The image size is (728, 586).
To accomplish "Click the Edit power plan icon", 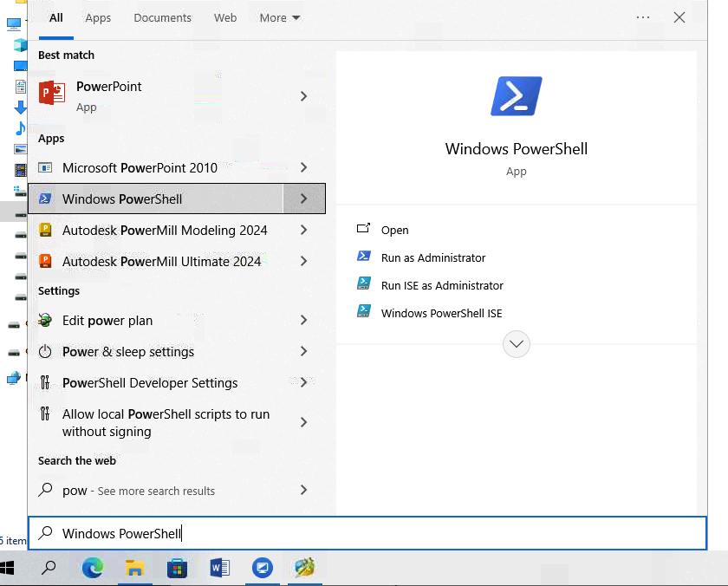I will pyautogui.click(x=45, y=320).
